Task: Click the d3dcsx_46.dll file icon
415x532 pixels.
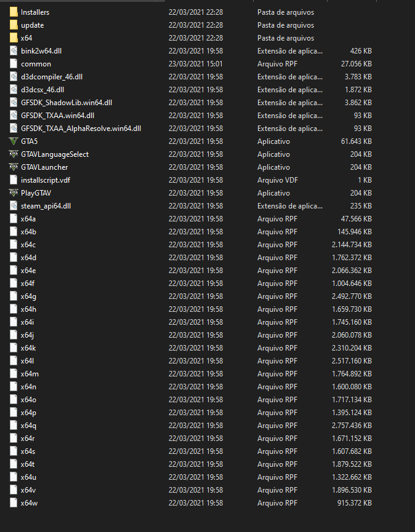Action: pyautogui.click(x=14, y=90)
